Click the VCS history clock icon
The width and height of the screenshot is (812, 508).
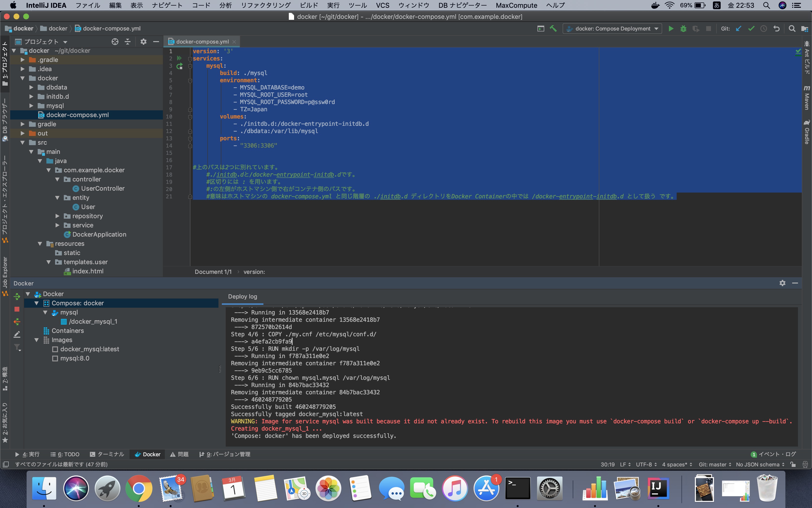764,29
